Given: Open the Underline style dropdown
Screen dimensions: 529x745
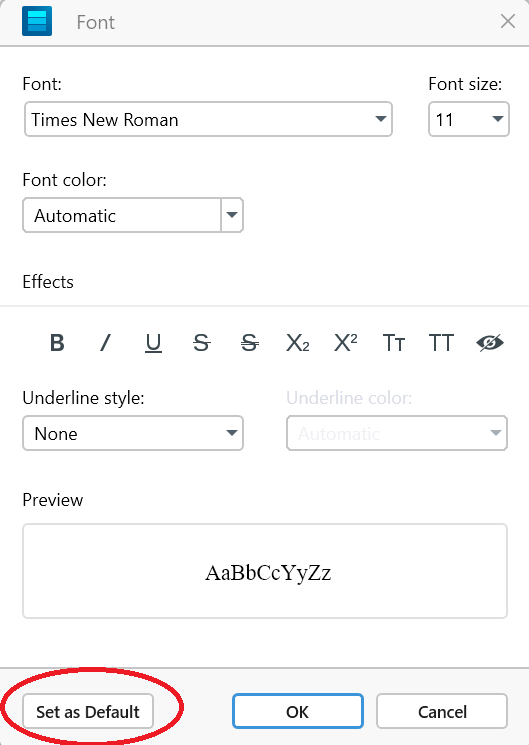Looking at the screenshot, I should tap(231, 433).
